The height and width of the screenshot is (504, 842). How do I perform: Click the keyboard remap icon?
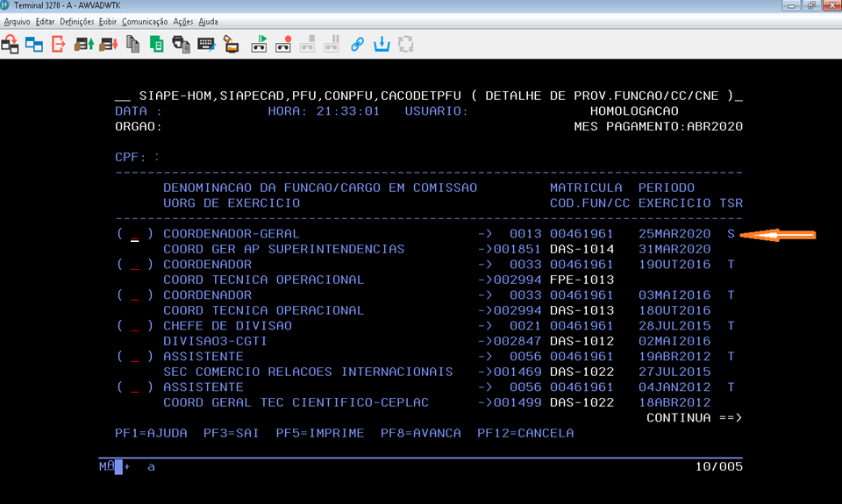[206, 43]
